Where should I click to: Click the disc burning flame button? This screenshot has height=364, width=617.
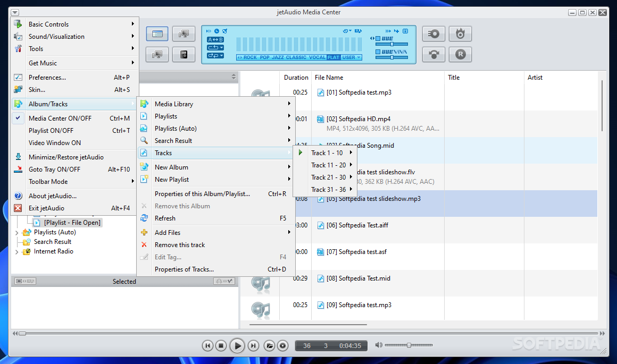click(x=460, y=34)
